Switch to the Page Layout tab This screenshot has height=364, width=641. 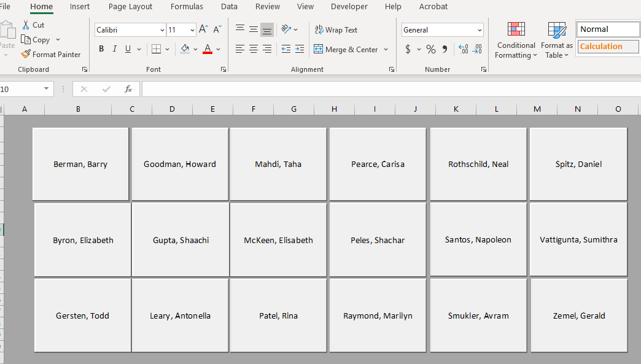point(130,7)
